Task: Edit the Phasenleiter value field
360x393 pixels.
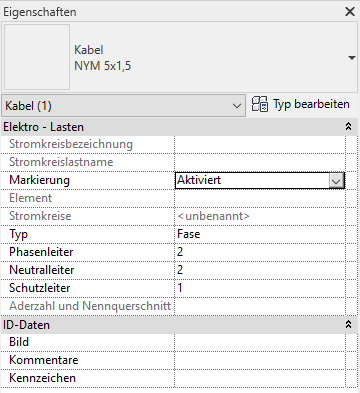Action: [x=260, y=252]
